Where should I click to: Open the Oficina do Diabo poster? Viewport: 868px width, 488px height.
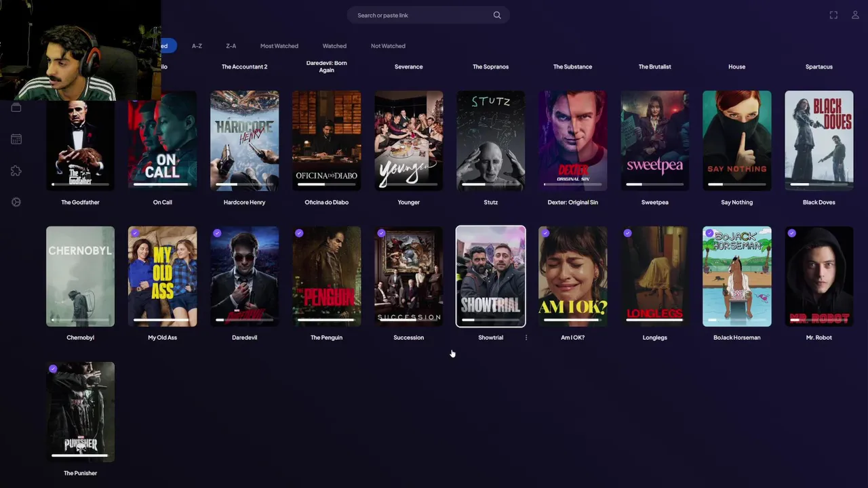(x=326, y=141)
